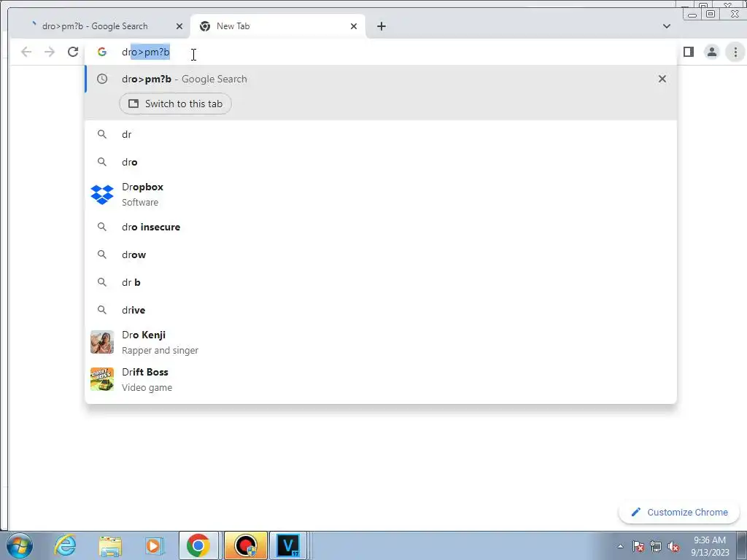The image size is (747, 560).
Task: Close the dro>pm?b Google Search tab
Action: click(x=179, y=26)
